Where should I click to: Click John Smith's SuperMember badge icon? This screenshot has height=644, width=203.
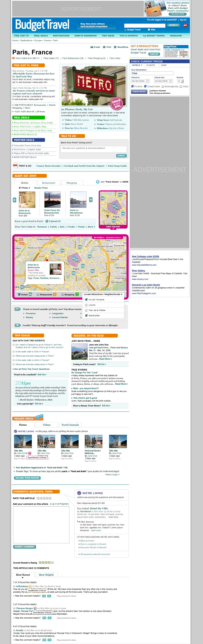point(30,453)
